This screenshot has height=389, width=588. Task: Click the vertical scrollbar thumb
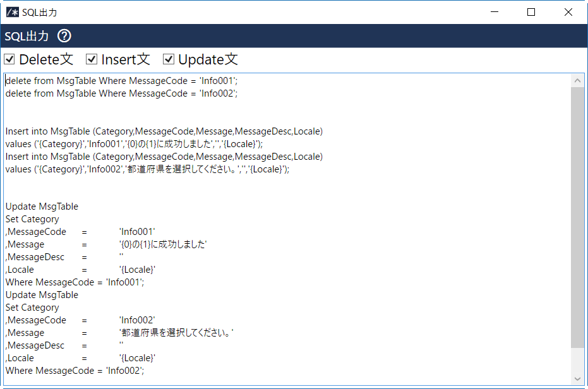coord(577,215)
